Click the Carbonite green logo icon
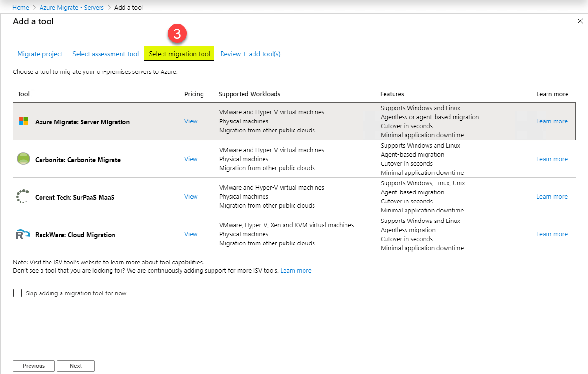Image resolution: width=588 pixels, height=374 pixels. tap(23, 159)
